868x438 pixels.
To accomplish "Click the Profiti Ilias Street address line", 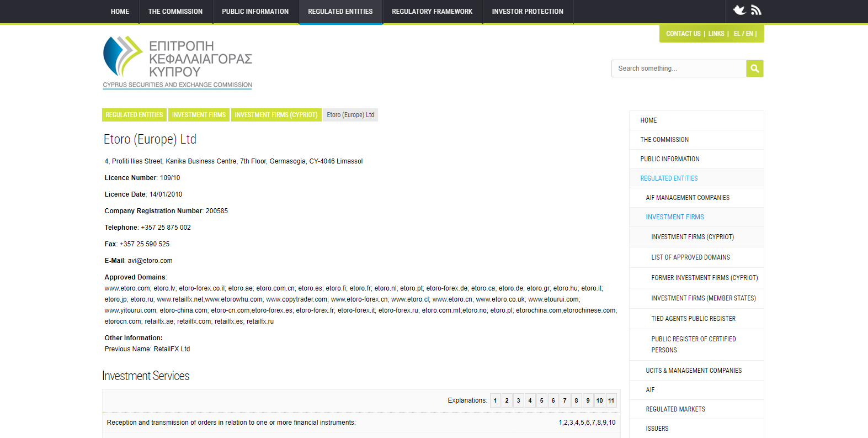I will point(234,161).
